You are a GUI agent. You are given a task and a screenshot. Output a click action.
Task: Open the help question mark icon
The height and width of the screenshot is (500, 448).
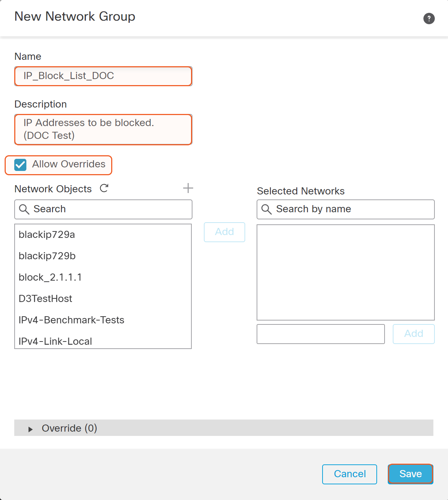pyautogui.click(x=429, y=19)
